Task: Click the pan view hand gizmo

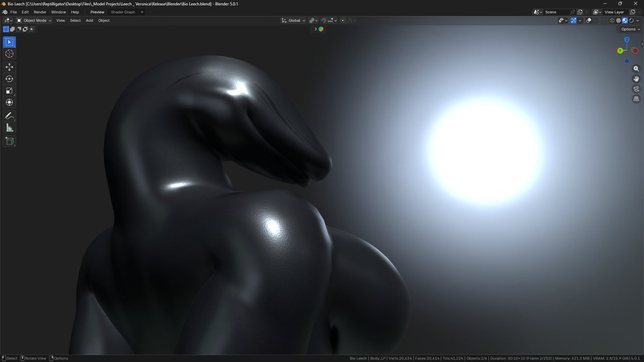Action: 636,79
